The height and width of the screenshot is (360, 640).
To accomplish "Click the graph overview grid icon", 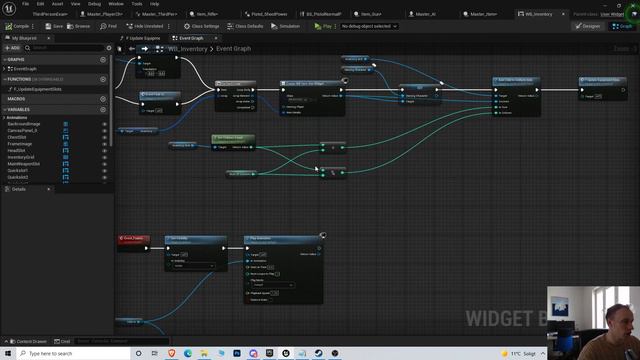I will click(x=160, y=49).
